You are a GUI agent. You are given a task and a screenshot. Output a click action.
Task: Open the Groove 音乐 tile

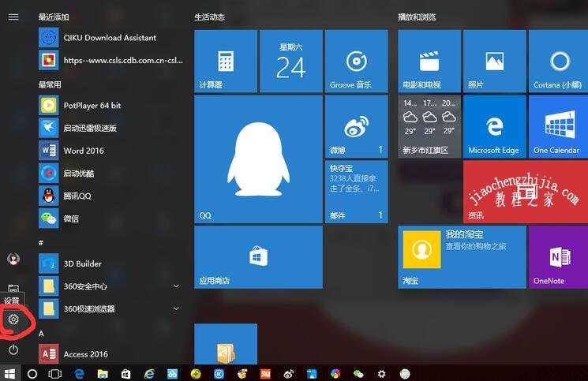356,61
